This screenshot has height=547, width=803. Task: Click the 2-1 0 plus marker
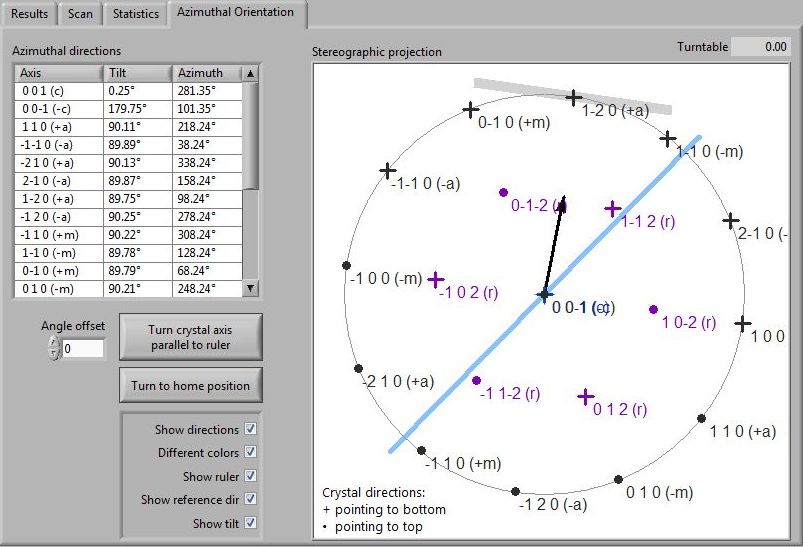(x=731, y=221)
